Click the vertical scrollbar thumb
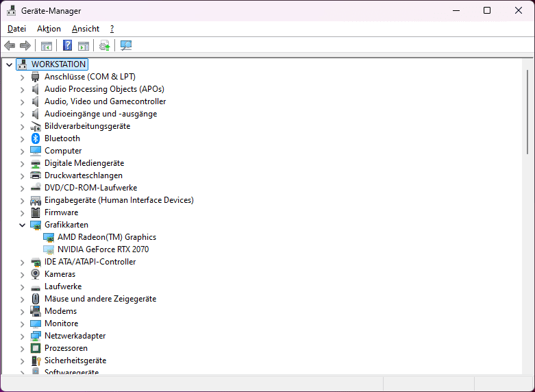535x392 pixels. click(527, 112)
